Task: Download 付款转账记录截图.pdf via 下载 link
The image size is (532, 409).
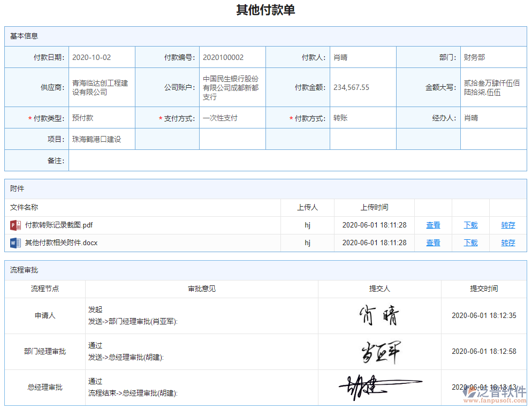Action: click(470, 225)
